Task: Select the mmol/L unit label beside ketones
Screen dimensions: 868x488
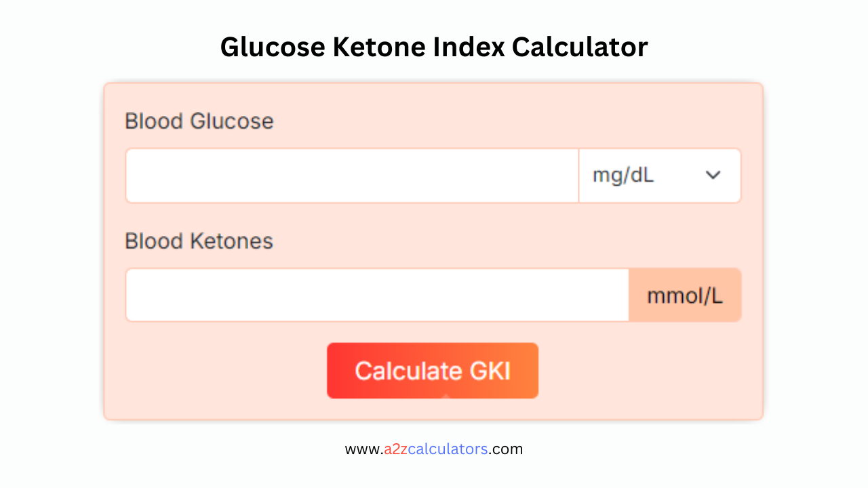Action: [x=685, y=294]
